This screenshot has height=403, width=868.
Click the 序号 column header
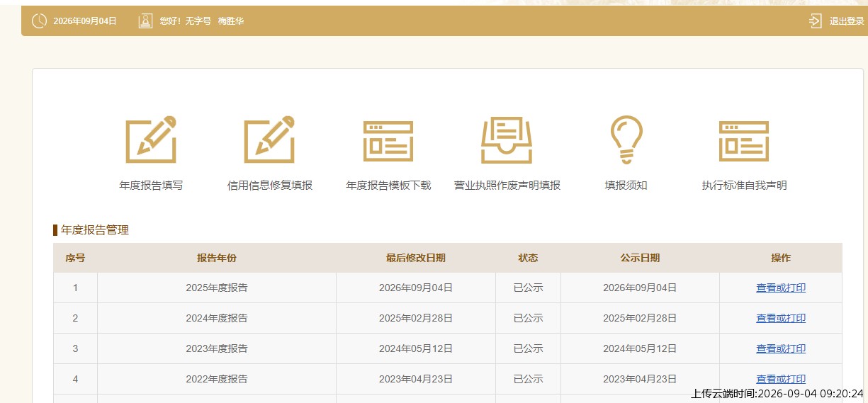click(75, 258)
